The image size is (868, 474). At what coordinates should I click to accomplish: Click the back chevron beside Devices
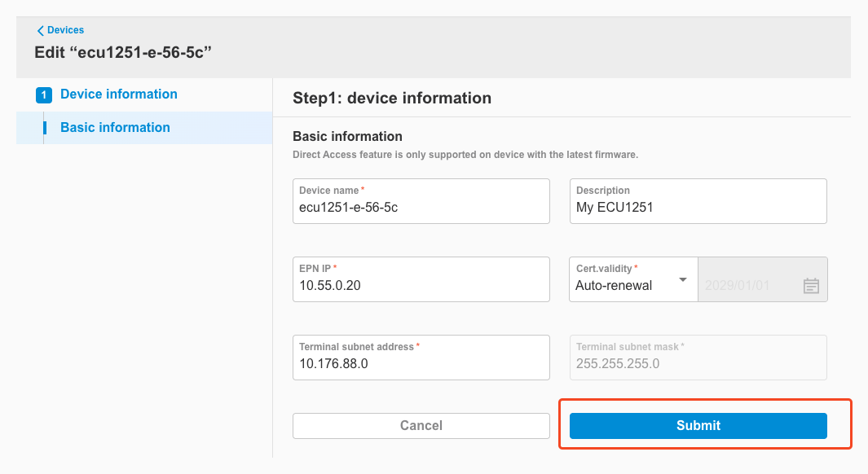40,29
